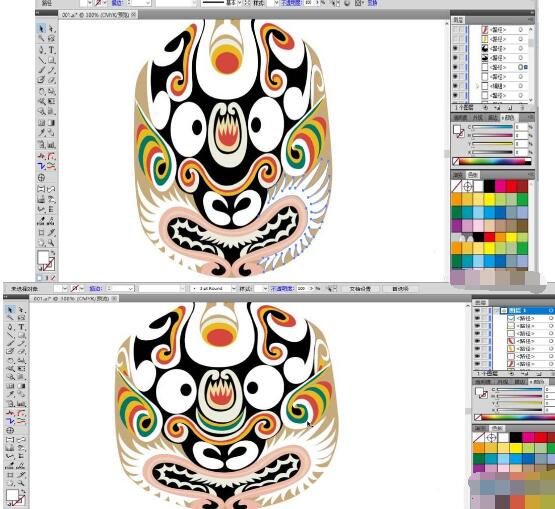Image resolution: width=555 pixels, height=509 pixels.
Task: Select the Column Graph tool in the upper toolbox
Action: point(52,144)
